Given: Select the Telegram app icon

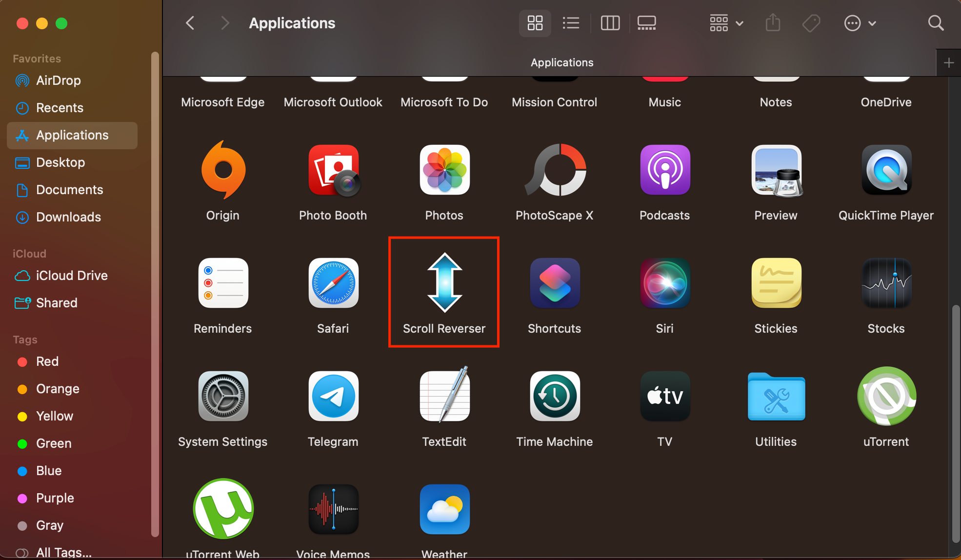Looking at the screenshot, I should [x=334, y=396].
